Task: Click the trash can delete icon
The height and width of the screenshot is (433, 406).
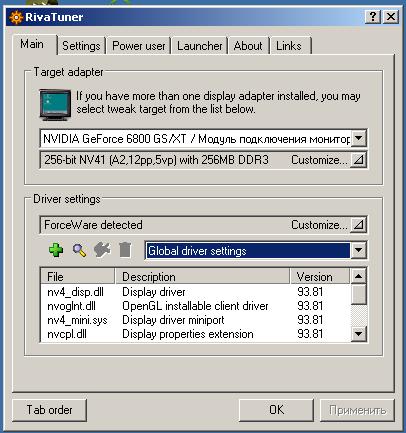Action: (x=125, y=250)
